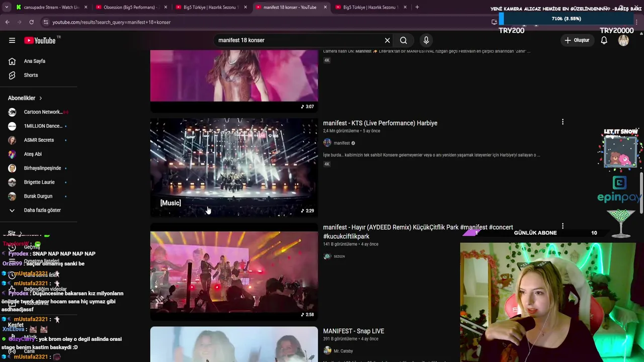The image size is (644, 362).
Task: Expand Daha fazla göster subscriptions list
Action: [x=34, y=210]
